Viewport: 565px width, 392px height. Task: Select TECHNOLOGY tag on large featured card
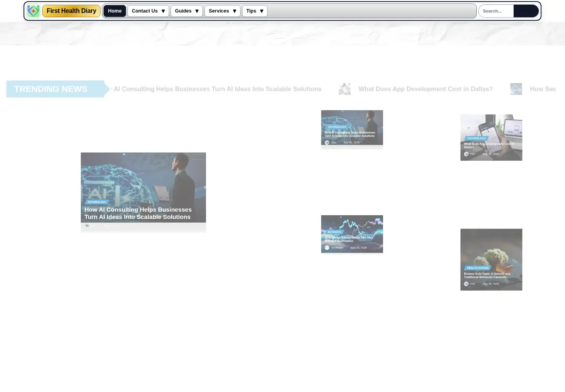point(97,202)
